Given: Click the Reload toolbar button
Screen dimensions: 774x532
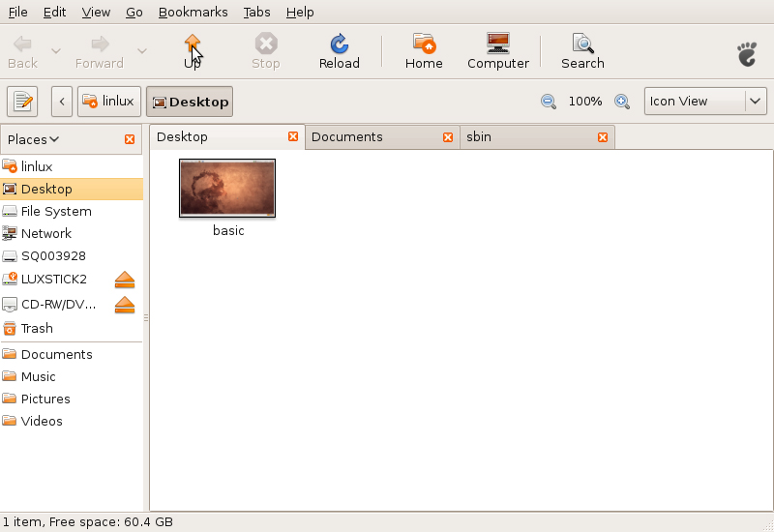Looking at the screenshot, I should pos(340,51).
